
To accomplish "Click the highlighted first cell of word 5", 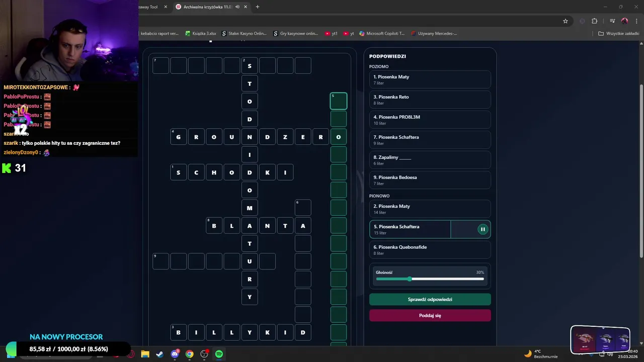I will [x=339, y=101].
